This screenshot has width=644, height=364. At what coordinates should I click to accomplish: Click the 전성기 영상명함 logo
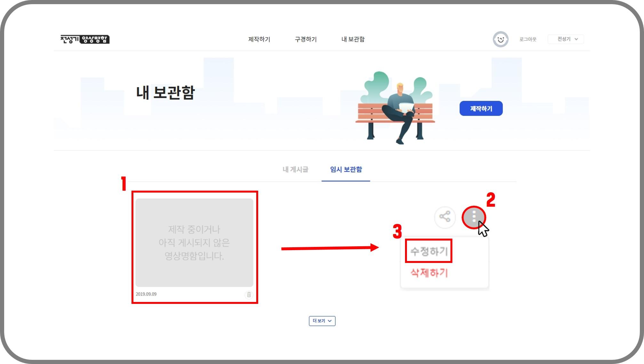click(85, 39)
